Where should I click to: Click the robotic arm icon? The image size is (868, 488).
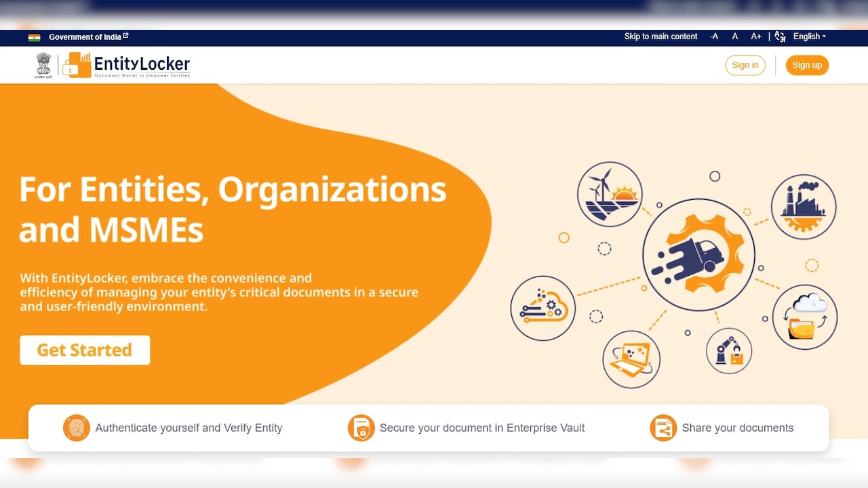click(729, 351)
